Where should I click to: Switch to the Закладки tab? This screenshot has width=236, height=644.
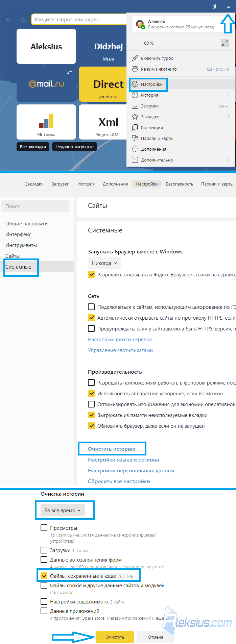tap(34, 184)
